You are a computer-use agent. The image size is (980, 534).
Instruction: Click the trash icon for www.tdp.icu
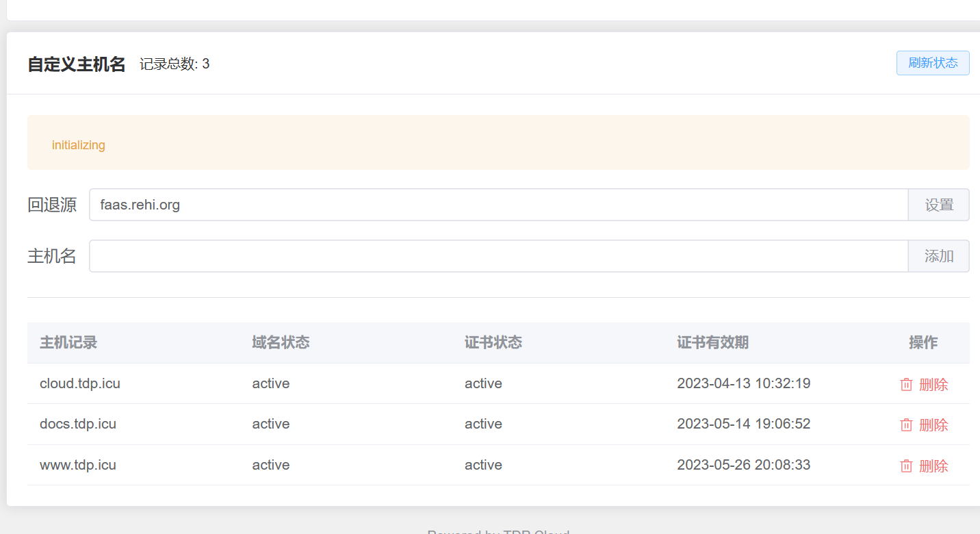coord(905,465)
